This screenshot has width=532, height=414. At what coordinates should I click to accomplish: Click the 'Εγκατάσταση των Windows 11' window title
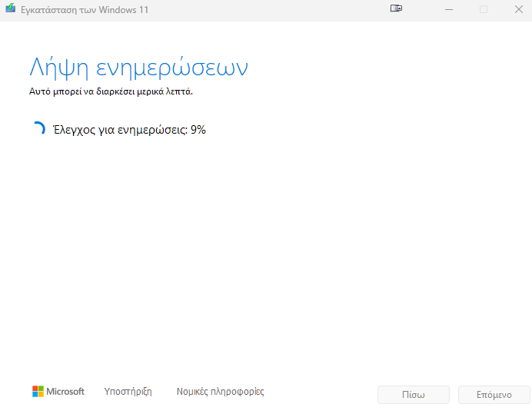[85, 10]
